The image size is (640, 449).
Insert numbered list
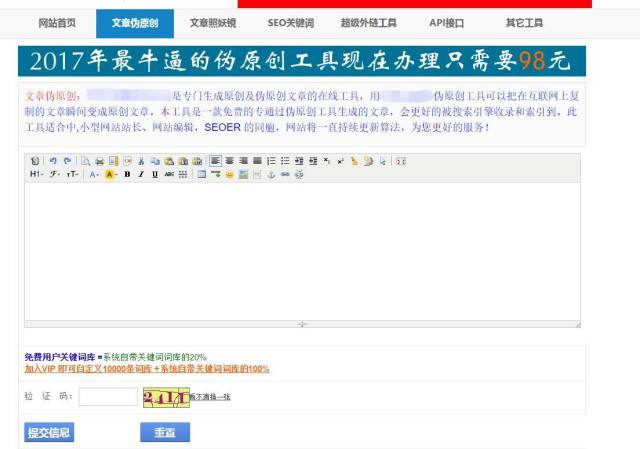pos(271,161)
